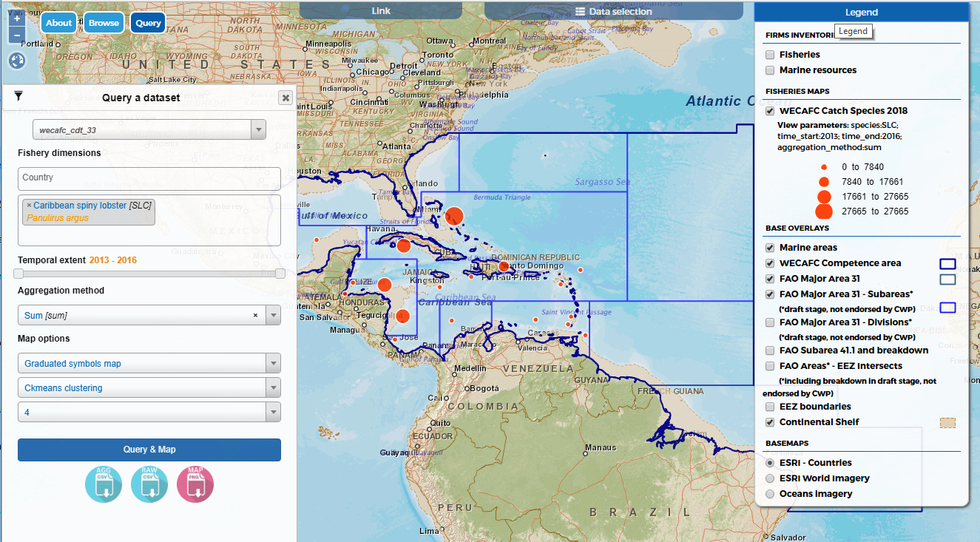Uncheck the Continental Shelf overlay
Screen dimensions: 980x542
click(x=770, y=422)
